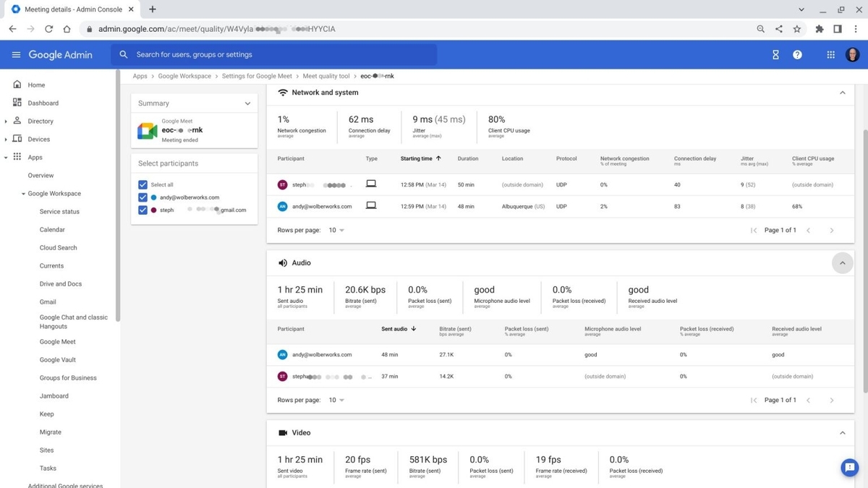Open the navigation hamburger menu

pyautogui.click(x=16, y=54)
